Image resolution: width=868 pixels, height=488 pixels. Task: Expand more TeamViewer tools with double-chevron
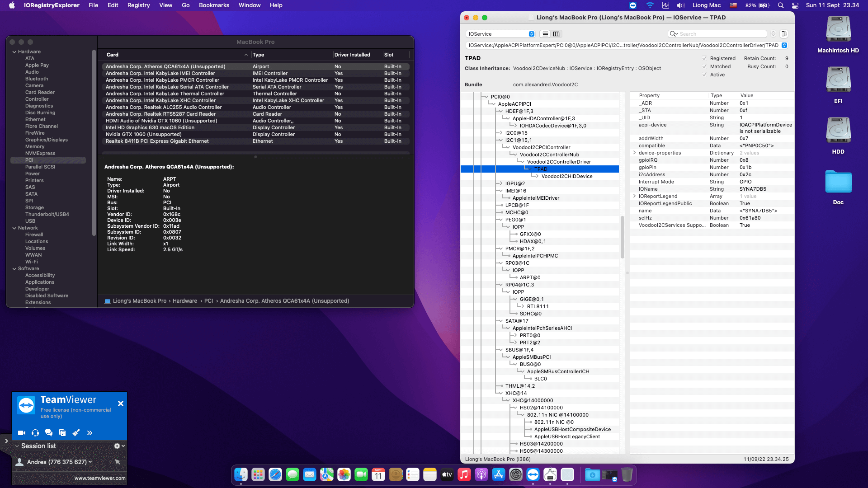(x=90, y=433)
